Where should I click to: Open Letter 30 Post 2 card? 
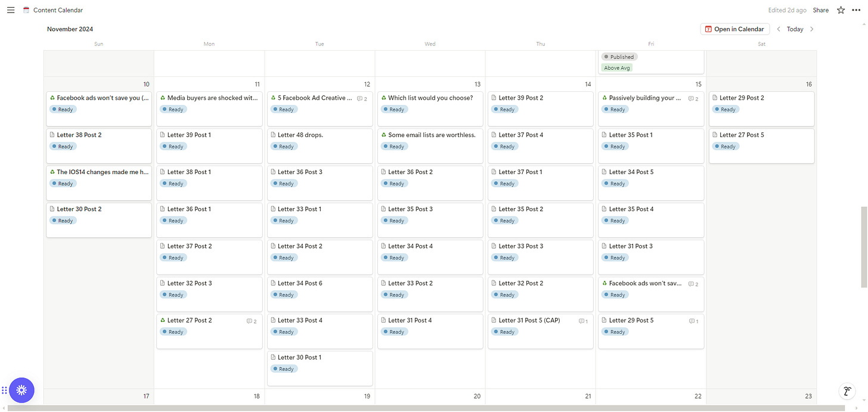[x=99, y=220]
